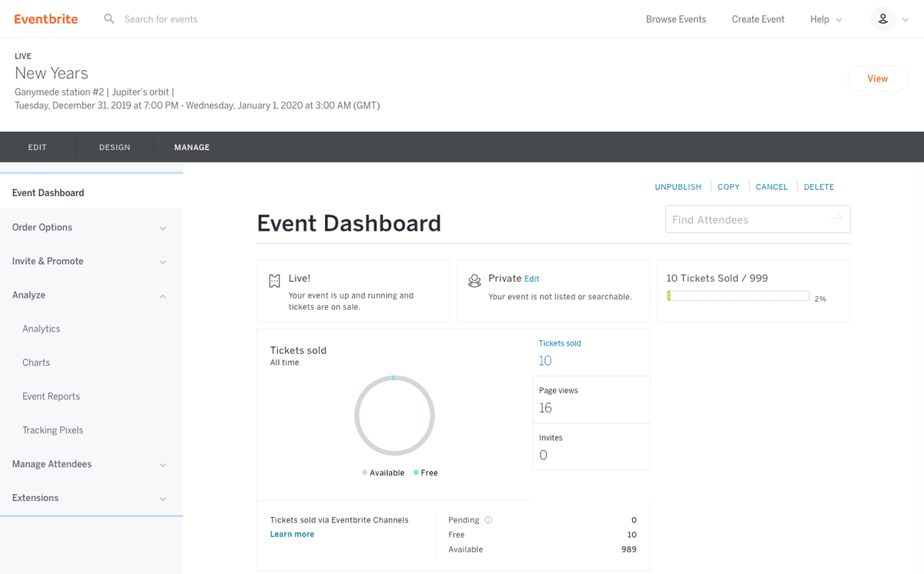Screen dimensions: 924x574
Task: Switch to the DESIGN tab
Action: (115, 147)
